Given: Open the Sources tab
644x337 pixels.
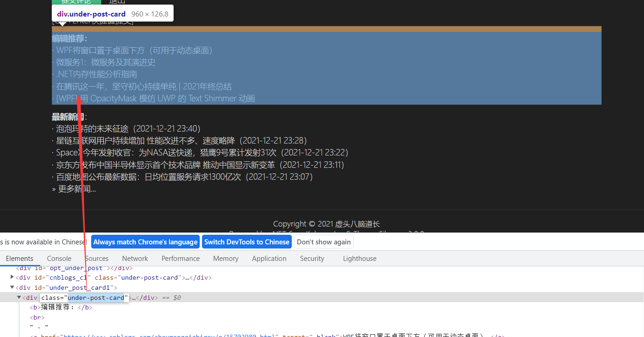Looking at the screenshot, I should 97,259.
